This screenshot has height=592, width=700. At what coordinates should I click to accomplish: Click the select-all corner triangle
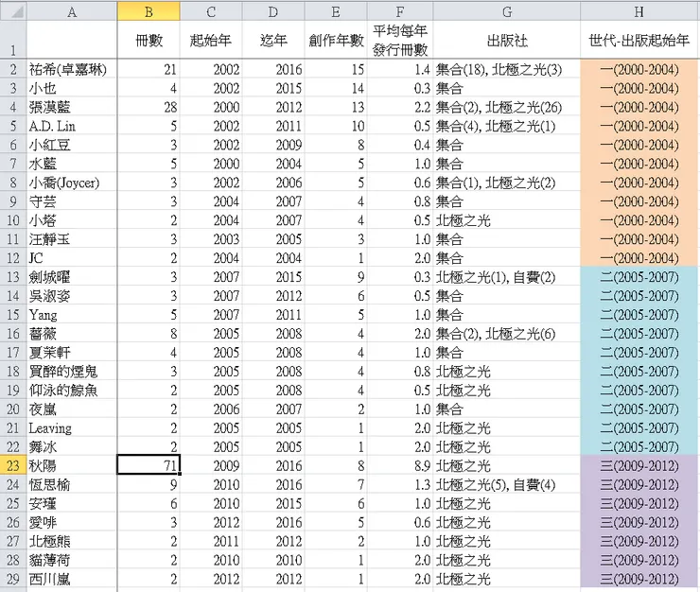click(13, 10)
